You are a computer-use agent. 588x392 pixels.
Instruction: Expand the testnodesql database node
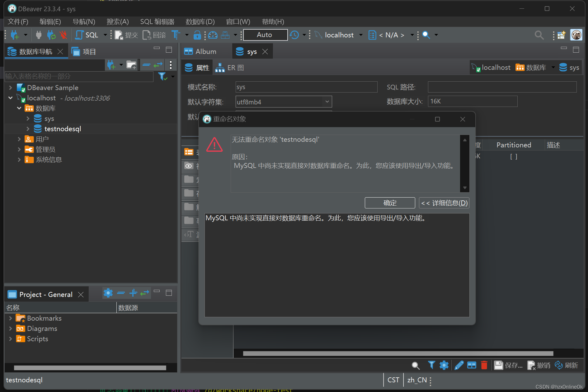[28, 129]
